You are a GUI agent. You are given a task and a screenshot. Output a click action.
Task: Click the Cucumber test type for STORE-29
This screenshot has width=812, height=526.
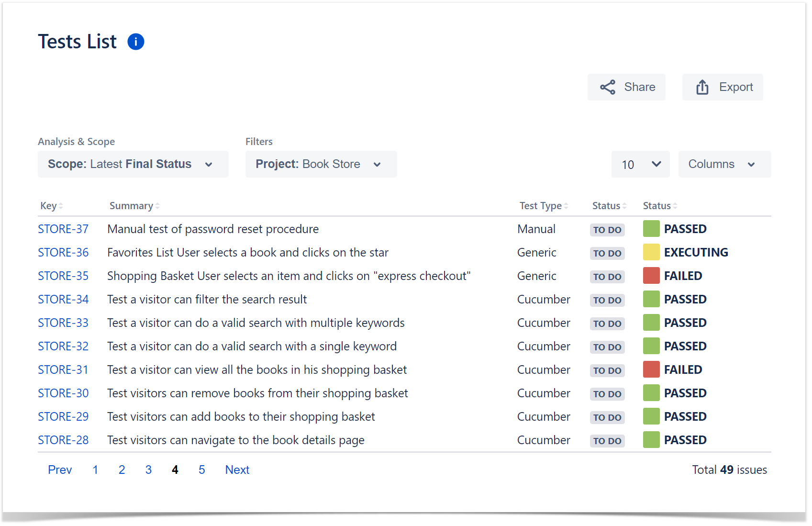(x=544, y=417)
